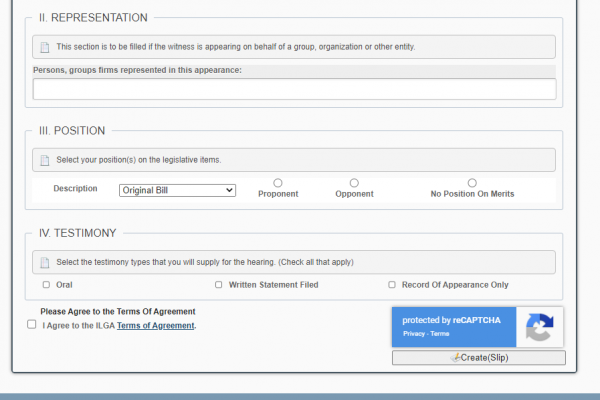Click 'Please Agree to the Terms Of Agreement' text

[x=118, y=312]
